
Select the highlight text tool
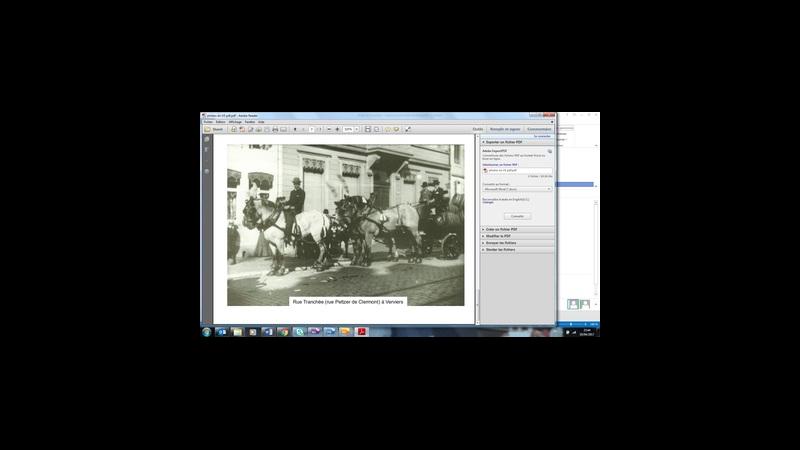tap(396, 130)
